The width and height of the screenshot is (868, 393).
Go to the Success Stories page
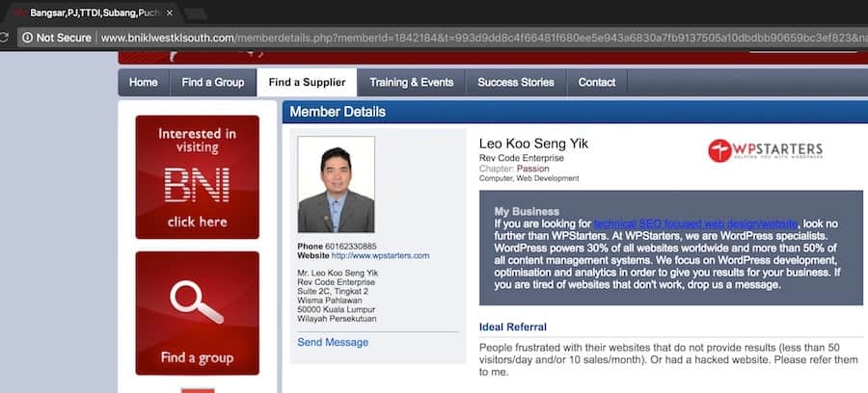[516, 82]
